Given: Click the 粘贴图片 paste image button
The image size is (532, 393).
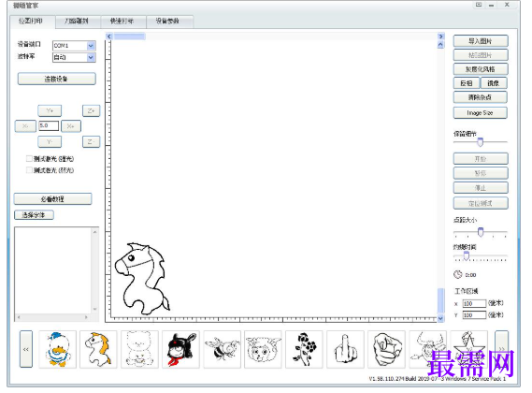Looking at the screenshot, I should (481, 55).
